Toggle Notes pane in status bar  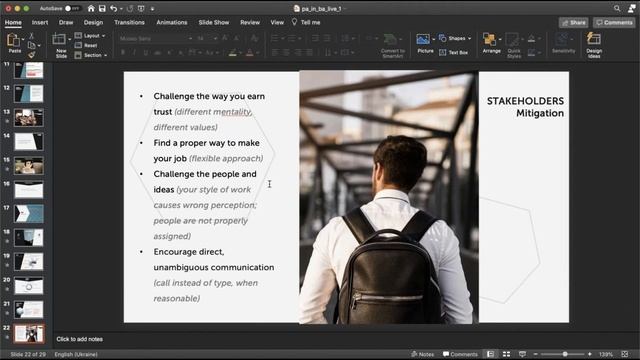coord(422,354)
